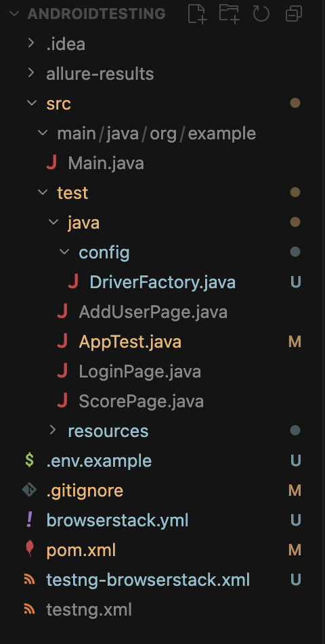Open the pom.xml file

point(81,550)
